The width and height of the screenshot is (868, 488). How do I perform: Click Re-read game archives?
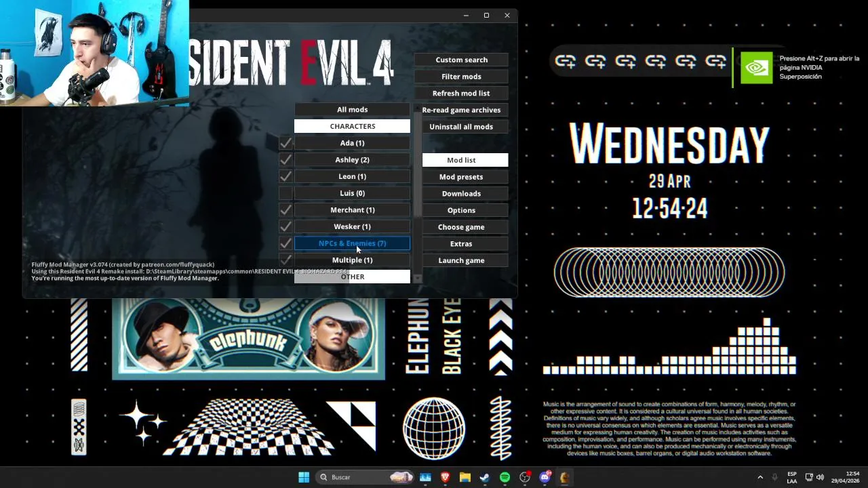[x=461, y=110]
